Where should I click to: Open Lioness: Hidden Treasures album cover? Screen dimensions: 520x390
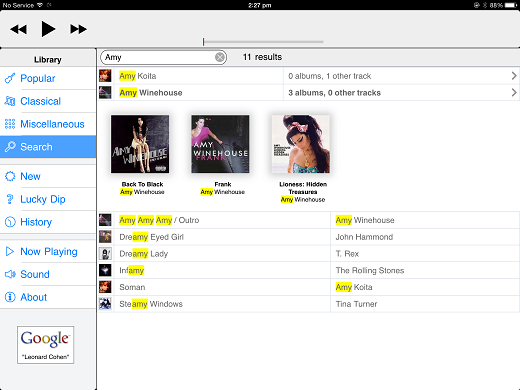tap(301, 144)
